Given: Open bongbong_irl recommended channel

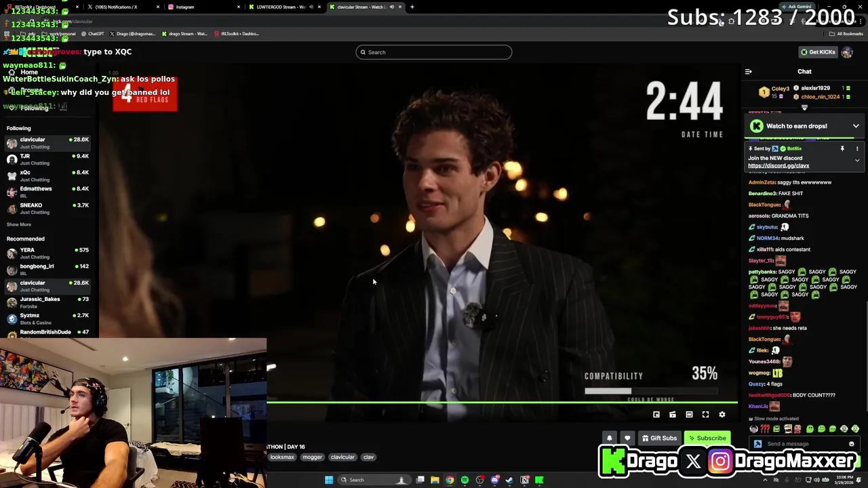Looking at the screenshot, I should [47, 269].
